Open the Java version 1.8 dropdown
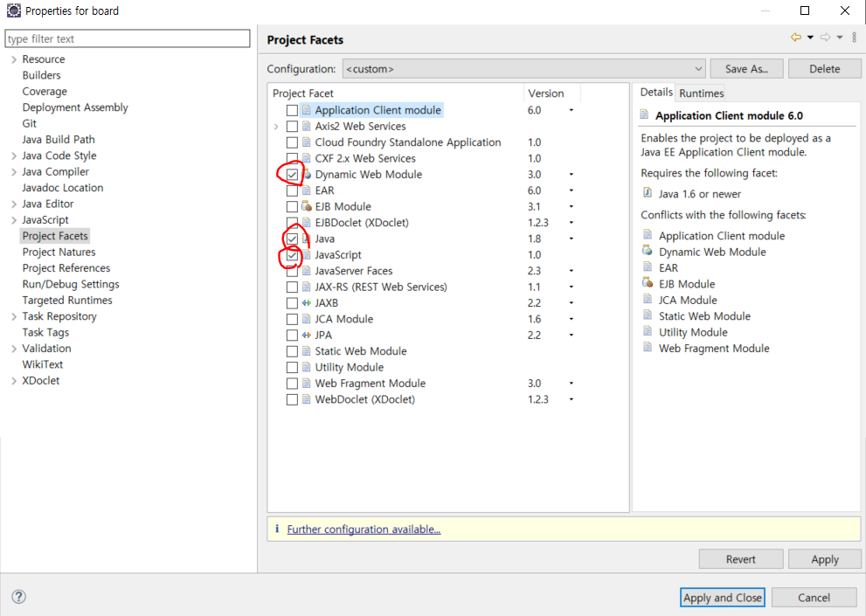866x616 pixels. [572, 239]
